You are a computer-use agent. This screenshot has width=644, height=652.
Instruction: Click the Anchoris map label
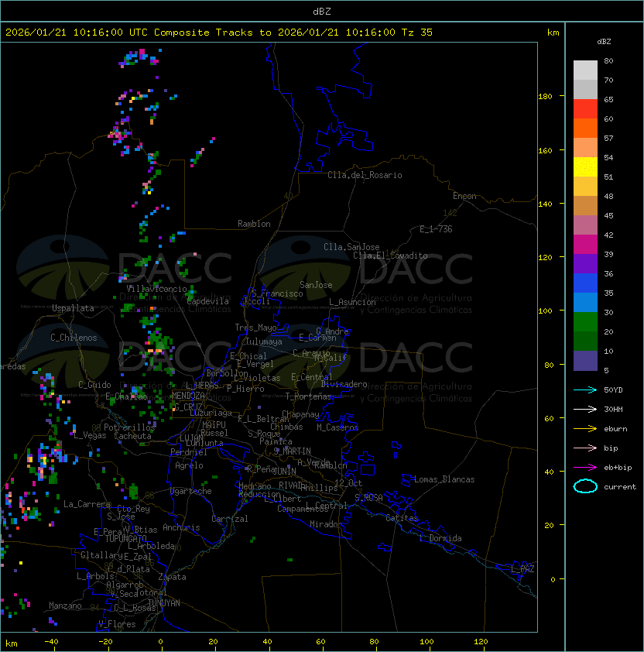pyautogui.click(x=181, y=527)
